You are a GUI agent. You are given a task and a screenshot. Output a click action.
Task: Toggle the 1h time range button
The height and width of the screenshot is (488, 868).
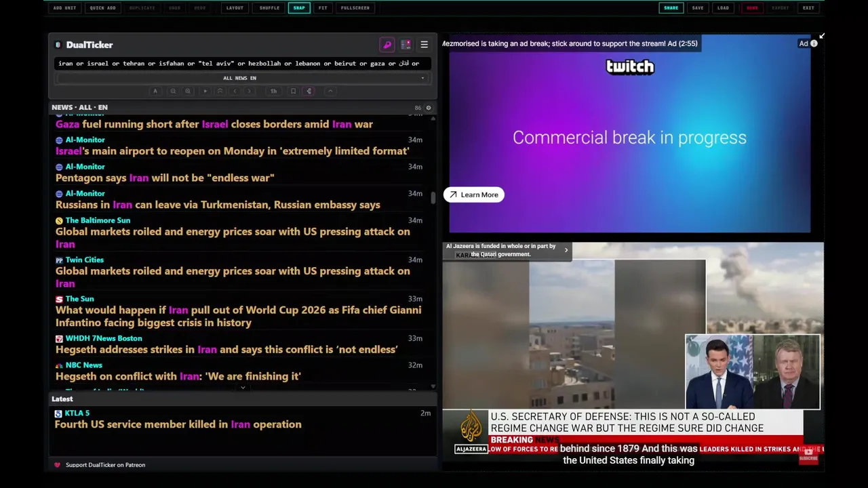click(274, 91)
